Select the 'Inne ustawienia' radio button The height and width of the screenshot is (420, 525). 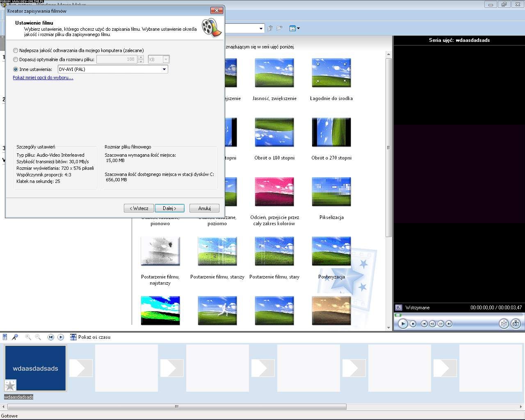tap(16, 69)
